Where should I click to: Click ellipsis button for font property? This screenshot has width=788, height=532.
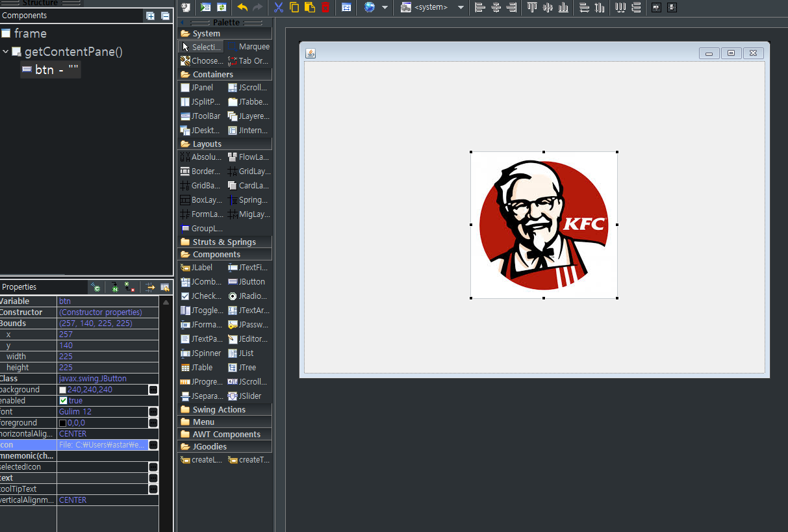coord(153,412)
